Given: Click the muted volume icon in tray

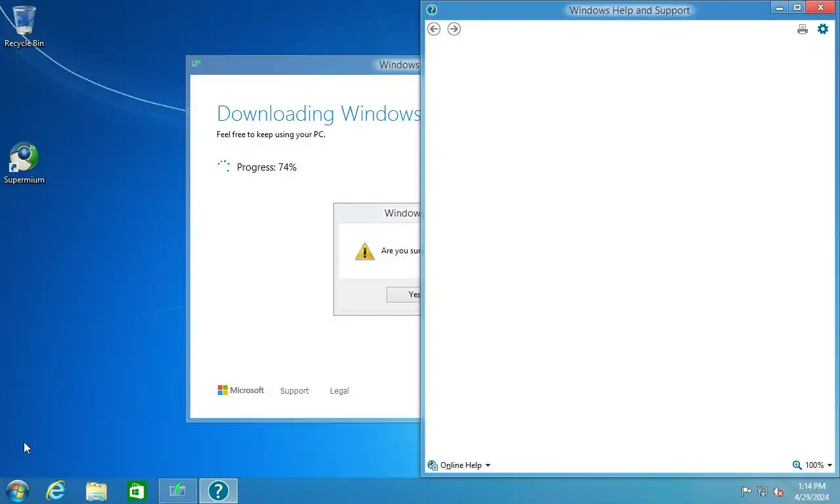Looking at the screenshot, I should click(x=778, y=492).
